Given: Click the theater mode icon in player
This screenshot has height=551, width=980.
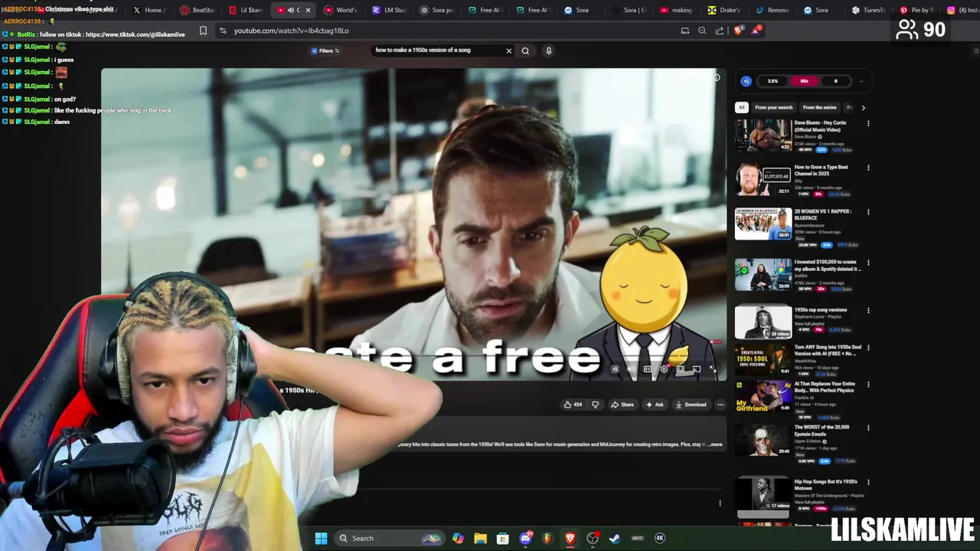Looking at the screenshot, I should tap(680, 369).
